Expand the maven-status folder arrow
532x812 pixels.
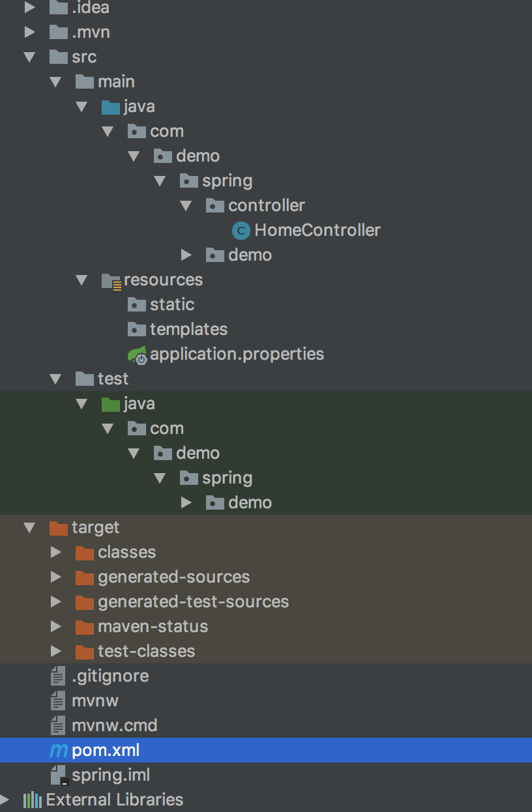(x=56, y=626)
